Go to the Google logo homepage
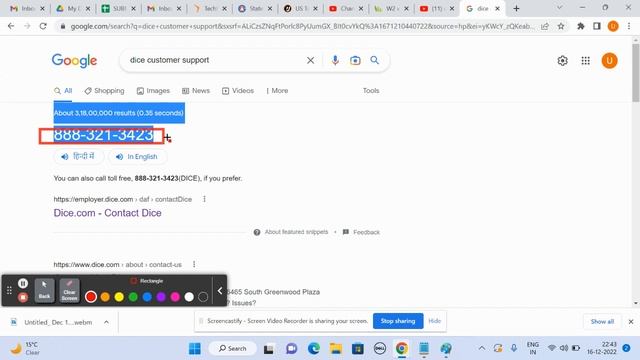This screenshot has height=360, width=640. pos(74,61)
